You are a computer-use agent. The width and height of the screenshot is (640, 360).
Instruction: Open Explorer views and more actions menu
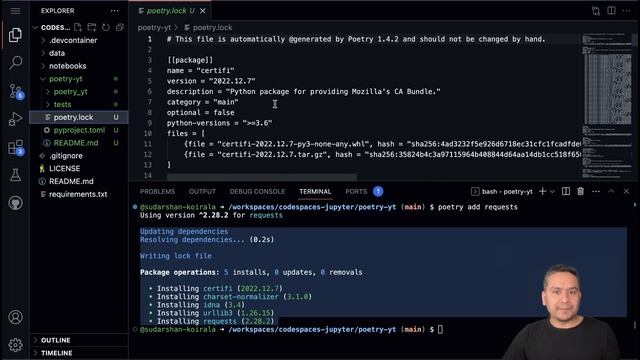click(115, 11)
